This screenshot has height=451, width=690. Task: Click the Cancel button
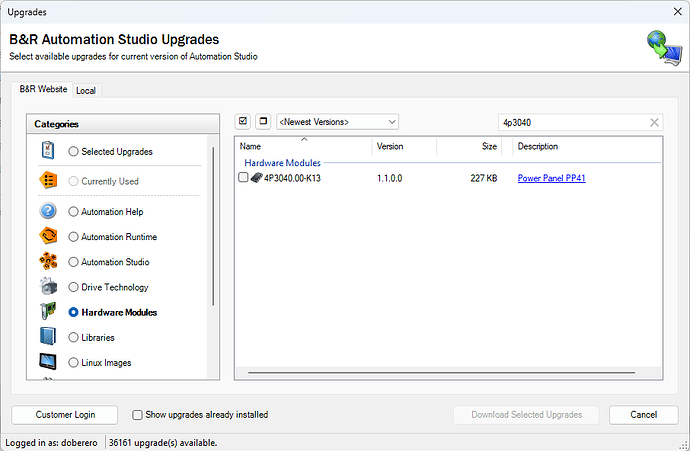click(x=644, y=415)
